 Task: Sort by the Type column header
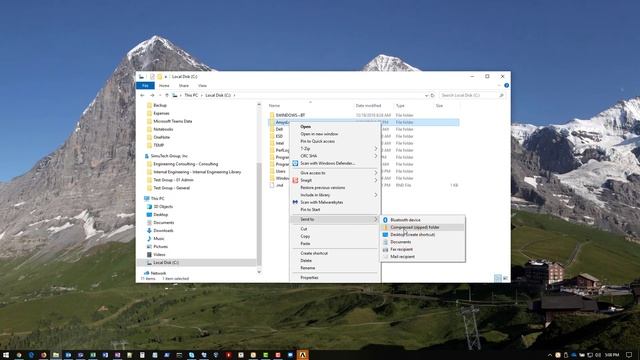pos(400,106)
